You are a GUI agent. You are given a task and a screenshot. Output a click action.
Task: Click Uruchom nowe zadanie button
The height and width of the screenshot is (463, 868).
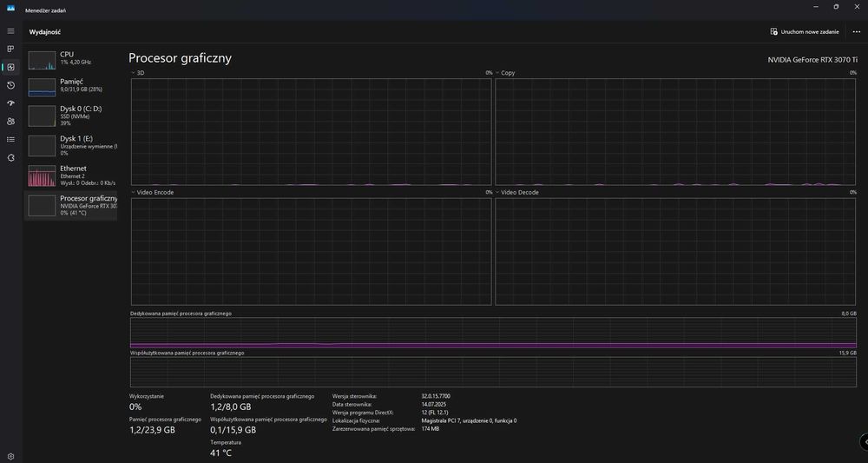[x=805, y=31]
